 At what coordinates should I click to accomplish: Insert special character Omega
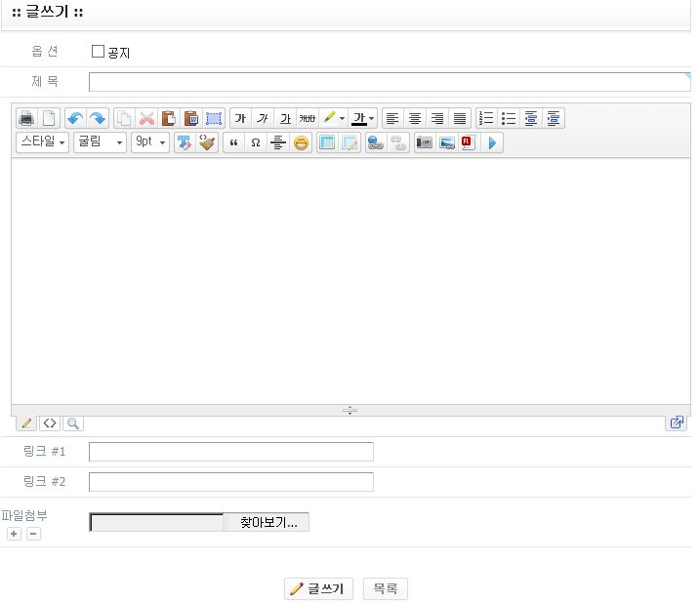256,142
